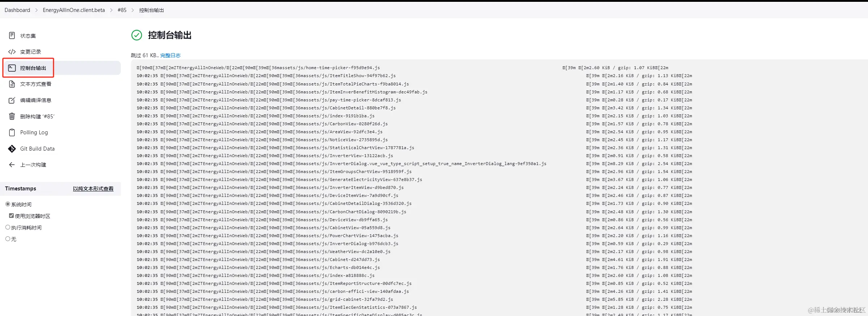Select the 执行消耗时间 radio button

[8, 227]
